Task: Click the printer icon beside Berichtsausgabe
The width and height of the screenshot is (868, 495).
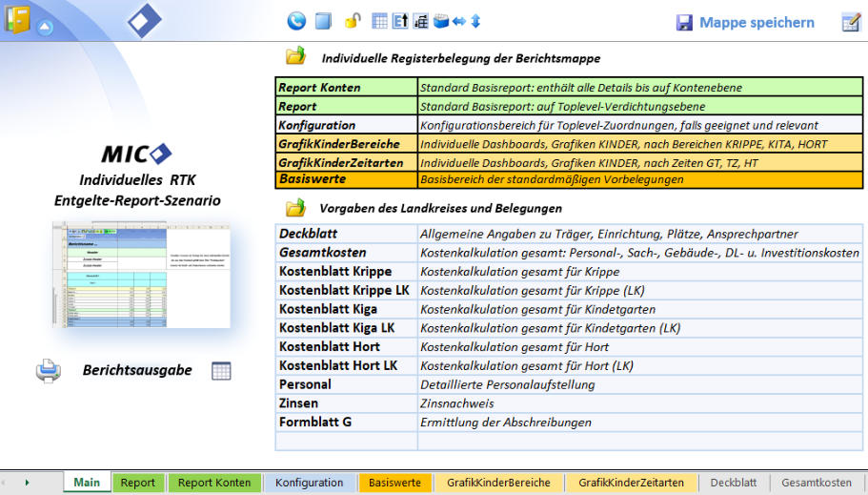Action: click(49, 370)
